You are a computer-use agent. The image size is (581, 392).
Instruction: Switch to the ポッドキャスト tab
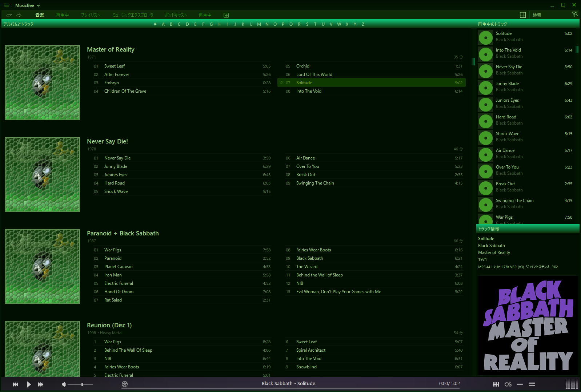(176, 15)
